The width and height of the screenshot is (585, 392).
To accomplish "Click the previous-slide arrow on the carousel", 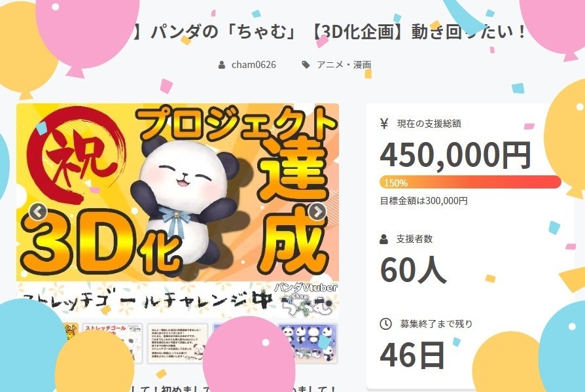I will point(38,212).
